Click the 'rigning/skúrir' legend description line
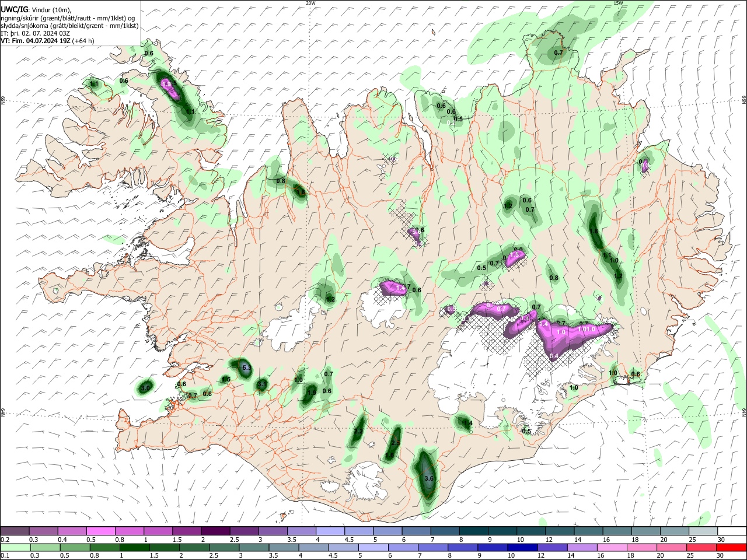 [68, 17]
